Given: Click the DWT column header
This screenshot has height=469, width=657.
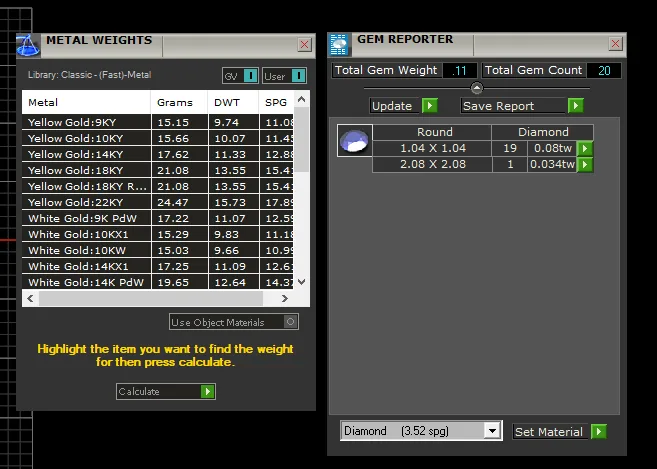Looking at the screenshot, I should point(233,102).
